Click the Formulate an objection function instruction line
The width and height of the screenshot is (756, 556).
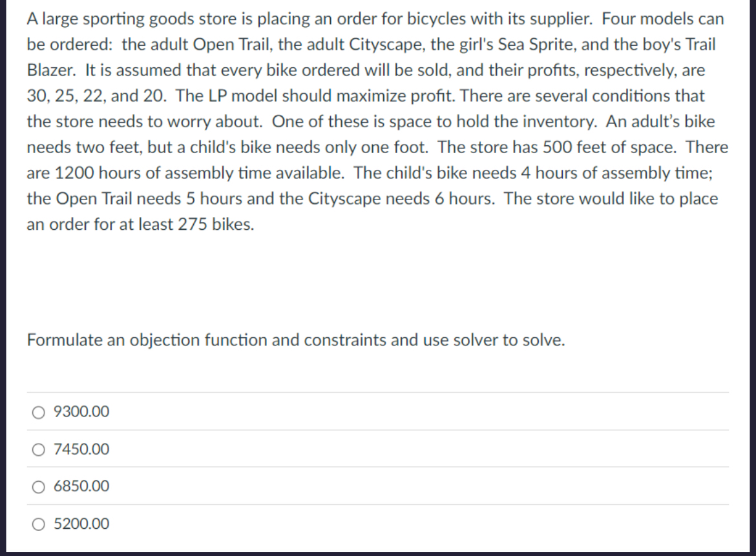[296, 340]
